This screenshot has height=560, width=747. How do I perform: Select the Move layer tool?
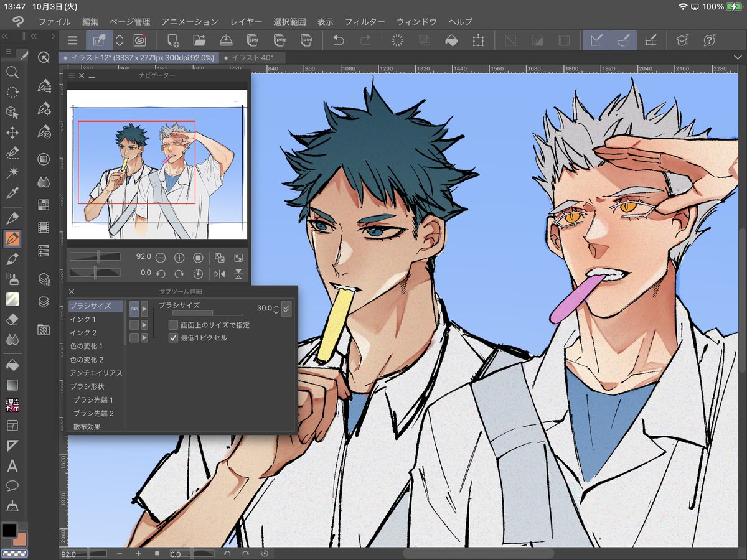(12, 133)
